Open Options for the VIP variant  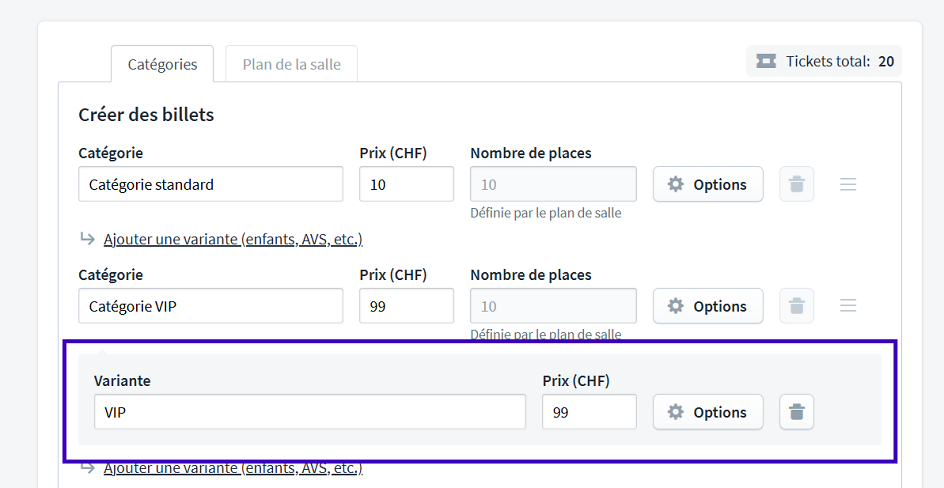(708, 412)
